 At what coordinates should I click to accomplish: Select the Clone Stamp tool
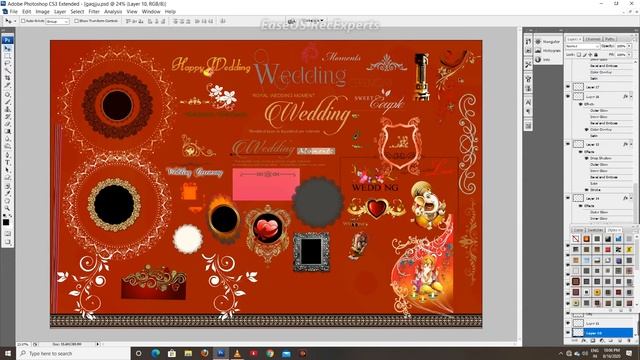pyautogui.click(x=7, y=109)
